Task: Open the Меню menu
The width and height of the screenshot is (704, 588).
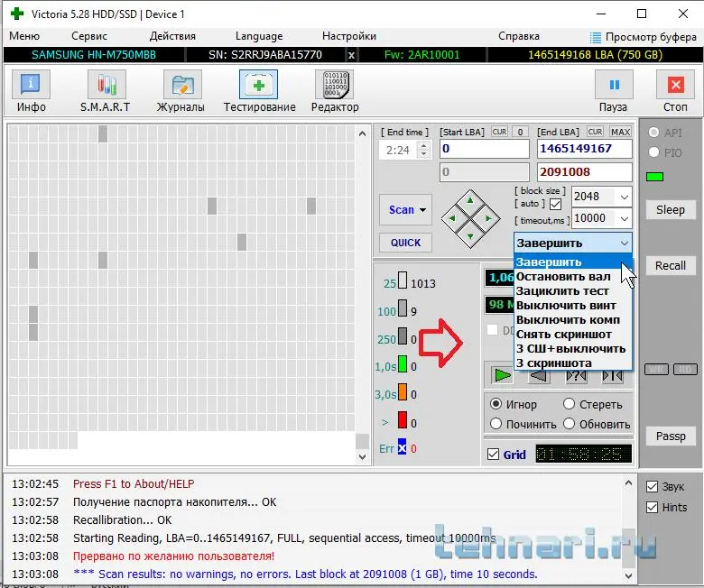Action: [x=24, y=36]
